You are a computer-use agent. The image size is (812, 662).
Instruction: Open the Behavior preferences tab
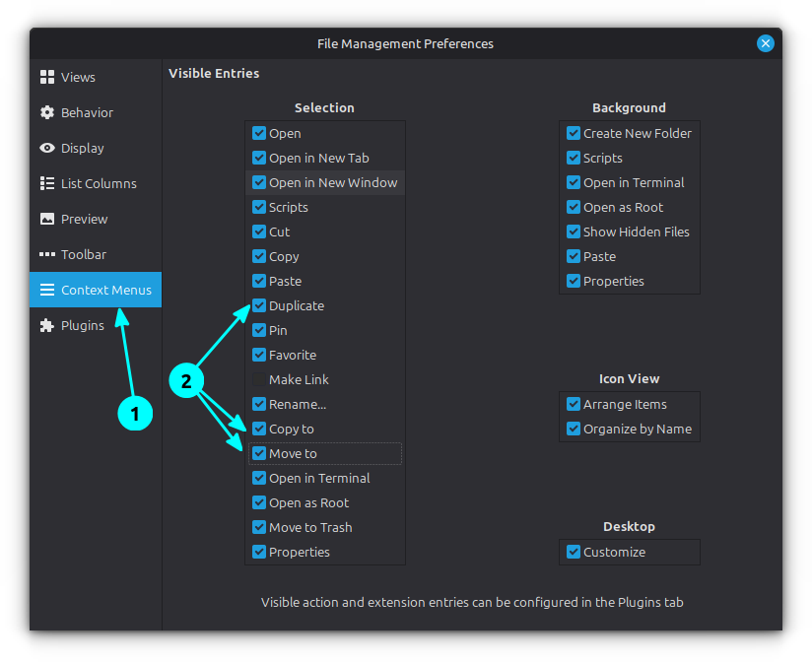[x=87, y=112]
